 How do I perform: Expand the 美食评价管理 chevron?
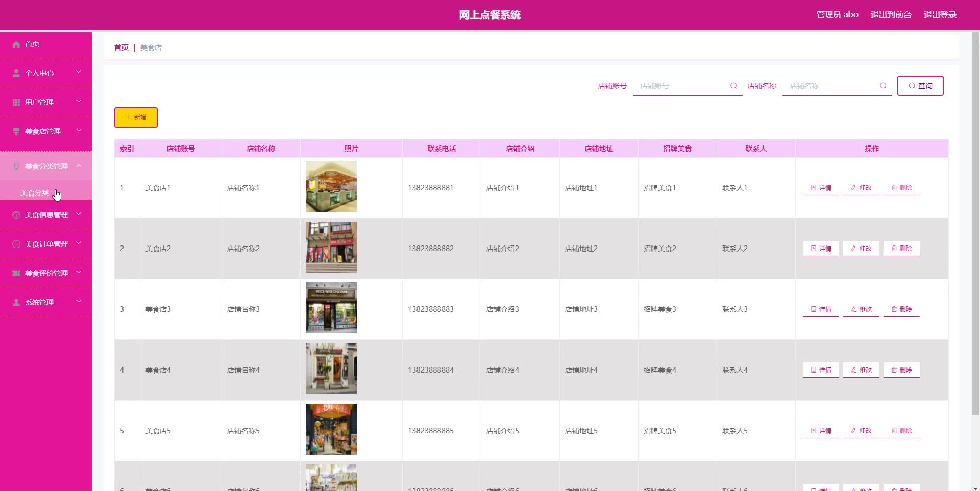[x=79, y=272]
